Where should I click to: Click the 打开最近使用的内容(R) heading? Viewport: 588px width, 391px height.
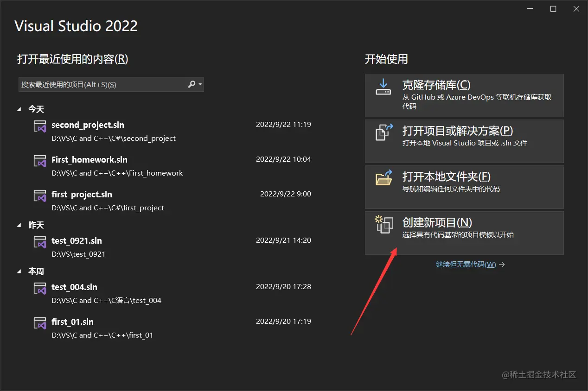[x=72, y=59]
